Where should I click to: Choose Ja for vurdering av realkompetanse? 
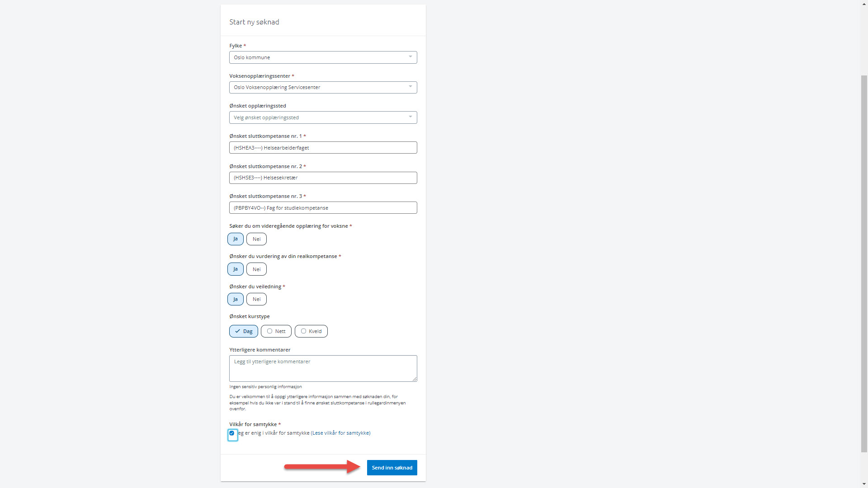pyautogui.click(x=236, y=269)
